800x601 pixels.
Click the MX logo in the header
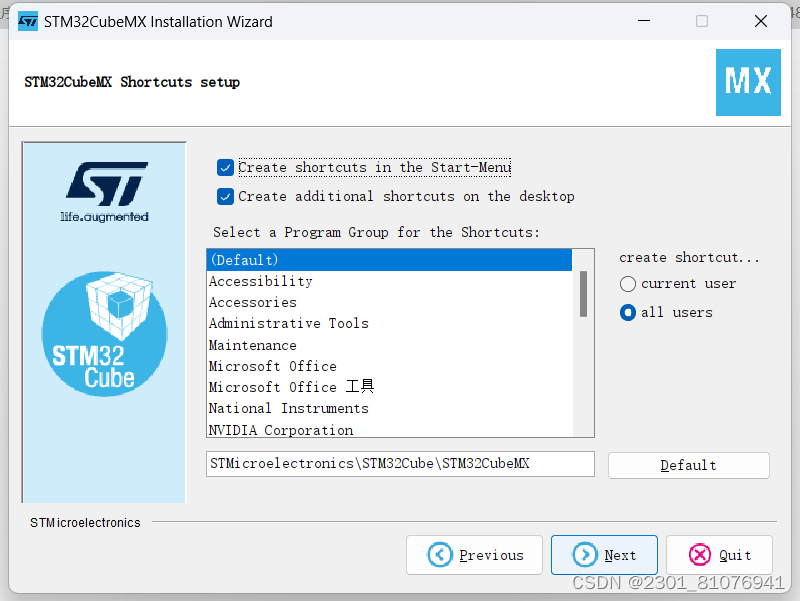point(748,82)
